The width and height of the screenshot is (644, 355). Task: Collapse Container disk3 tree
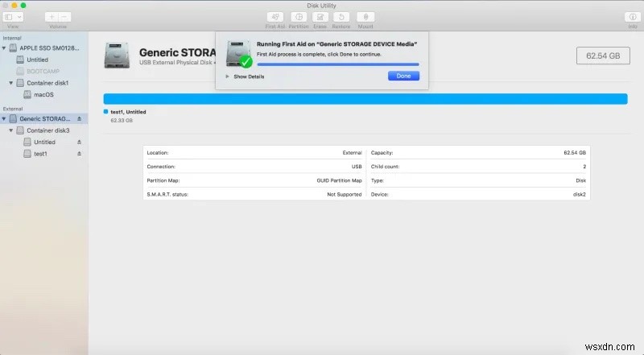[x=11, y=130]
